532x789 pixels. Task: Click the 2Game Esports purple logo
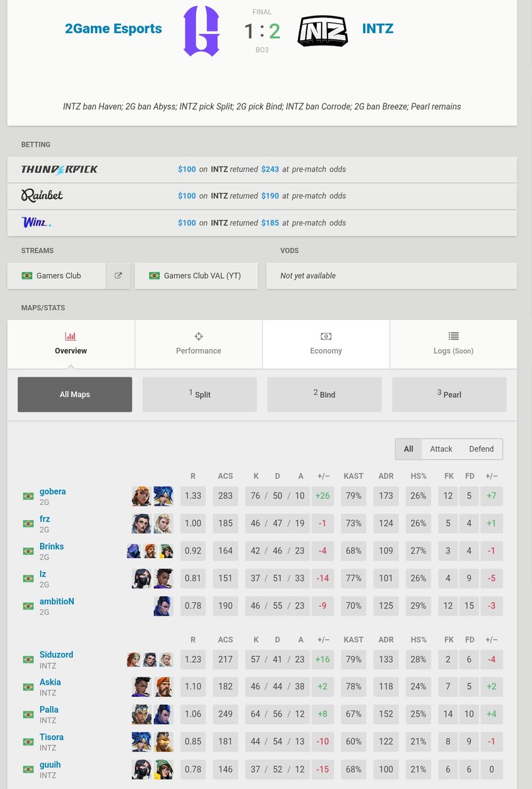point(201,31)
